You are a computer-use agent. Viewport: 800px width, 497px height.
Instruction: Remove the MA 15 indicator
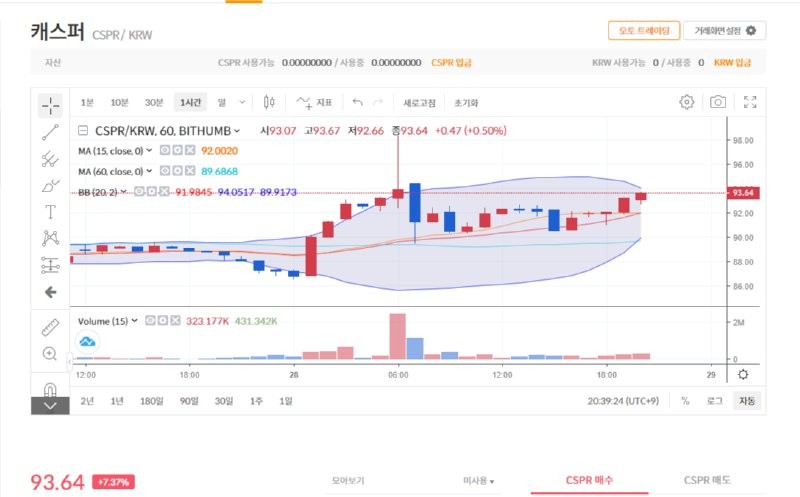tap(190, 151)
